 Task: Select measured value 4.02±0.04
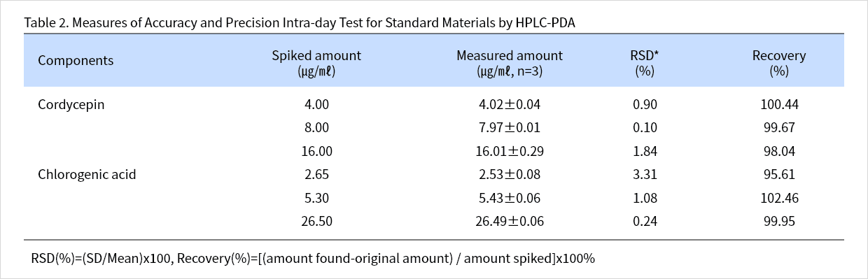click(510, 104)
